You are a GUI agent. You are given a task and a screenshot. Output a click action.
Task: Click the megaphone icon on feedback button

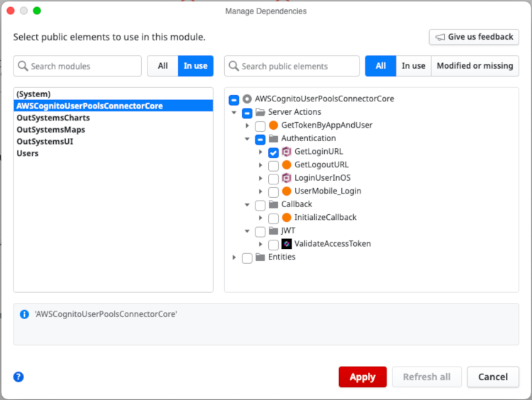coord(440,37)
